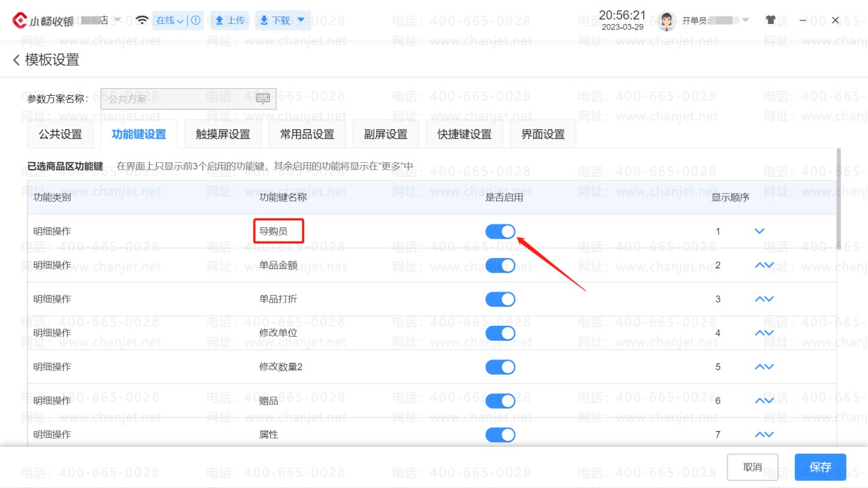The image size is (868, 488).
Task: Open 快捷键设置 tab
Action: coord(464,134)
